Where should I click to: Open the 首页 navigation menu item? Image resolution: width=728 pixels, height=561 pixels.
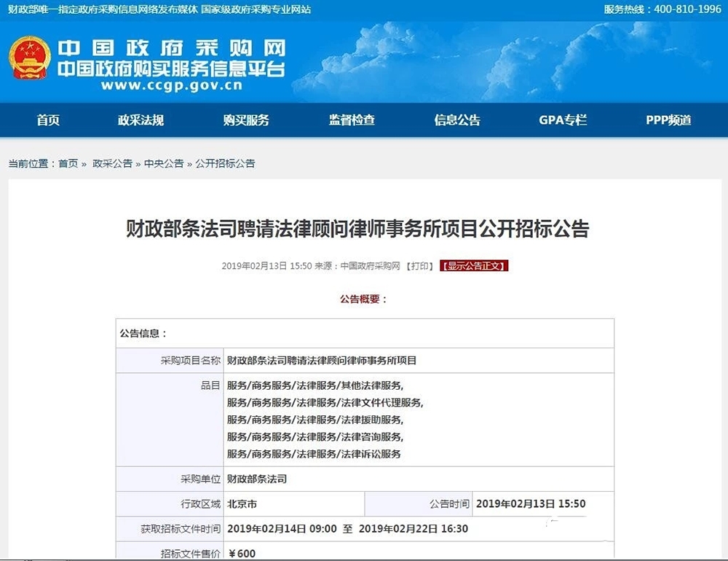point(48,120)
